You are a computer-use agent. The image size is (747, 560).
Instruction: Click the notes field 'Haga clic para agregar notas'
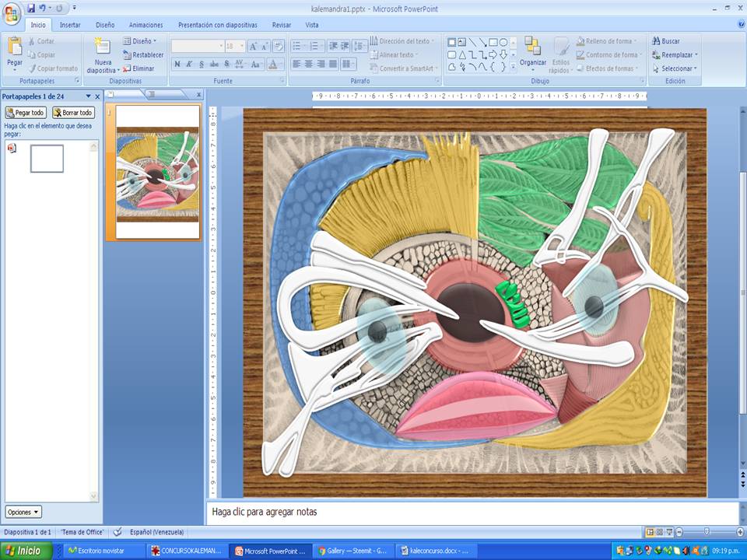coord(467,513)
